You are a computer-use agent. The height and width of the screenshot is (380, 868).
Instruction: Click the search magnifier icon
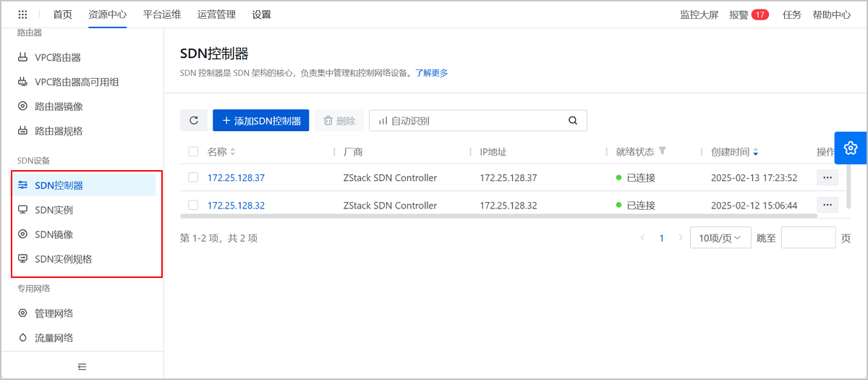click(x=573, y=121)
